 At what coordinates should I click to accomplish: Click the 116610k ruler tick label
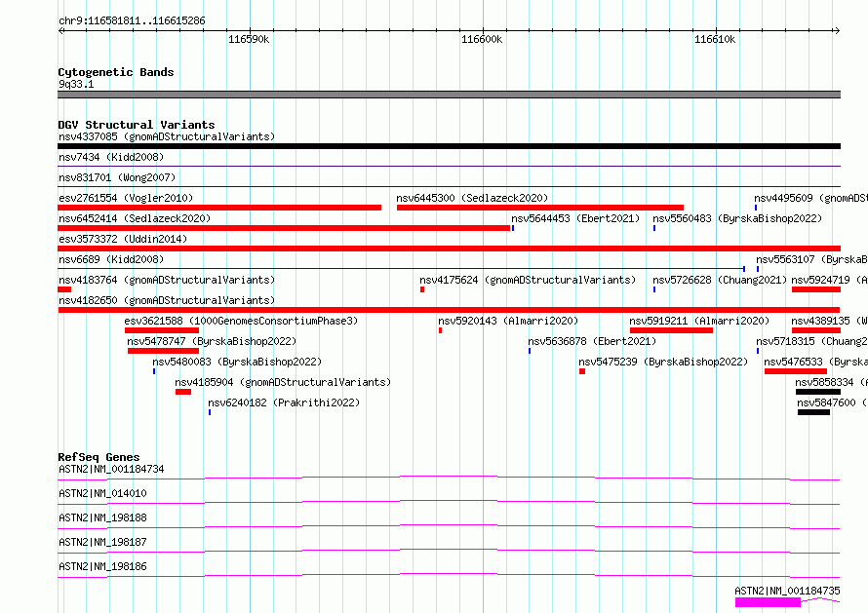point(715,39)
